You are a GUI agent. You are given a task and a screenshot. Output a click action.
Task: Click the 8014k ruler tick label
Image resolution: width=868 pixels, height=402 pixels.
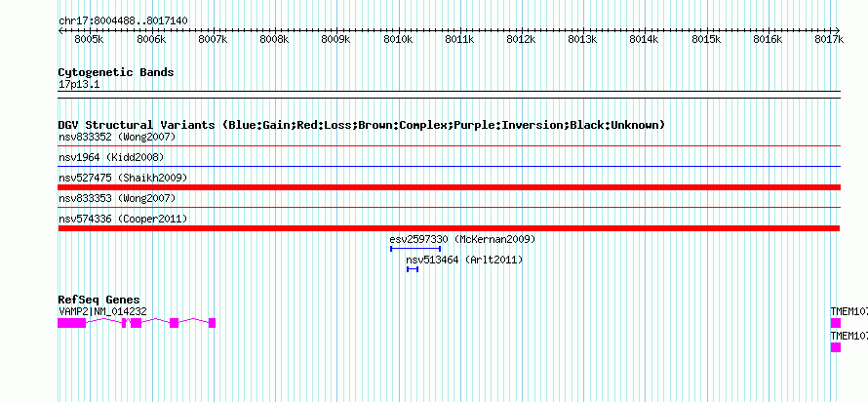coord(645,39)
